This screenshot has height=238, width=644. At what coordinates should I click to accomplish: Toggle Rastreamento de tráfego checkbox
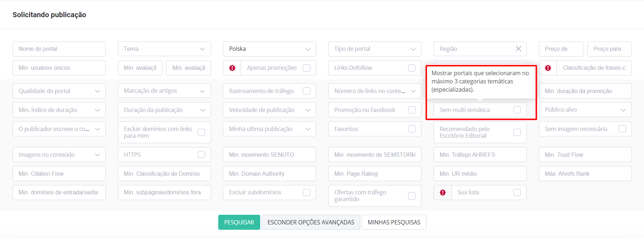(307, 91)
